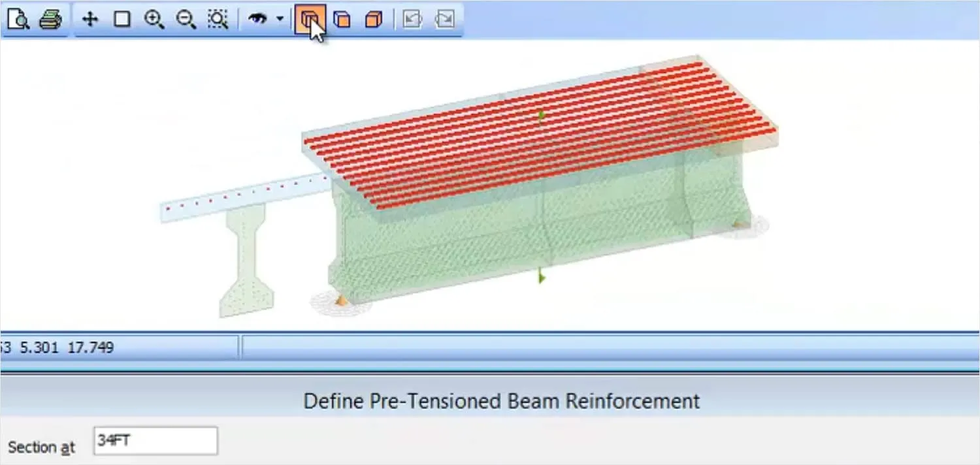Click the eye view-settings icon

pos(257,20)
